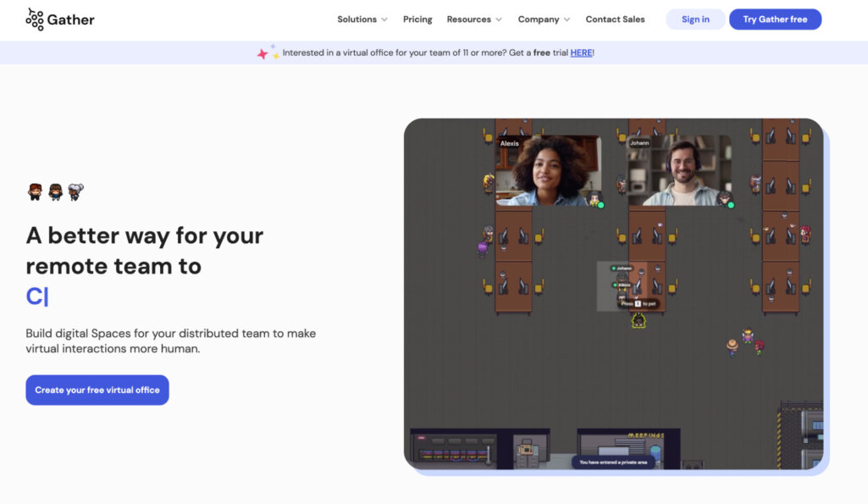
Task: Select Alexis's video thumbnail
Action: click(x=548, y=170)
